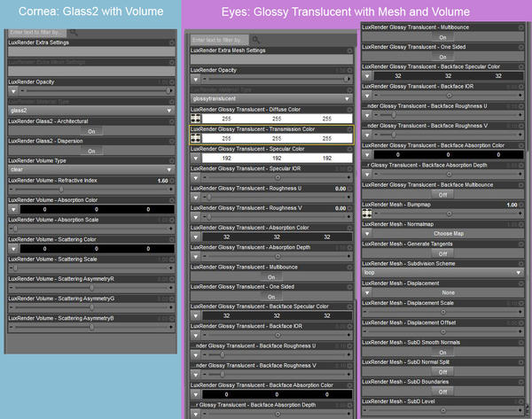Viewport: 532px width, 419px height.
Task: Open the Volume Type 'clear' dropdown
Action: click(x=91, y=169)
